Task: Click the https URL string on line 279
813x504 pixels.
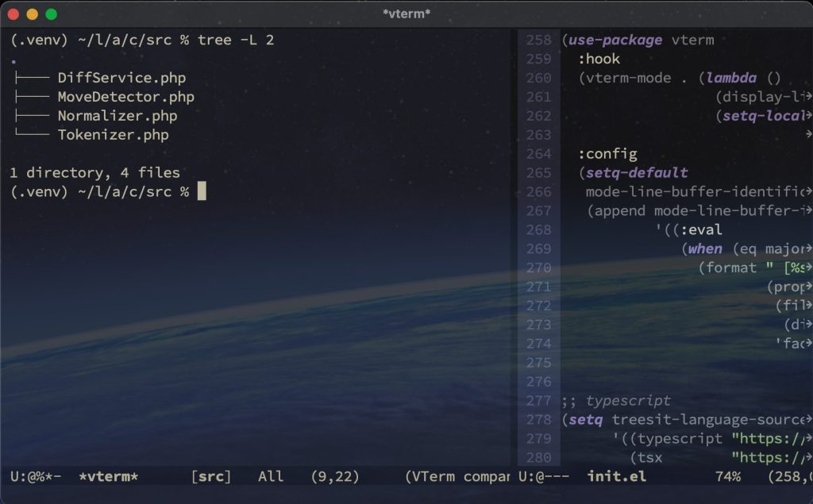Action: click(769, 439)
